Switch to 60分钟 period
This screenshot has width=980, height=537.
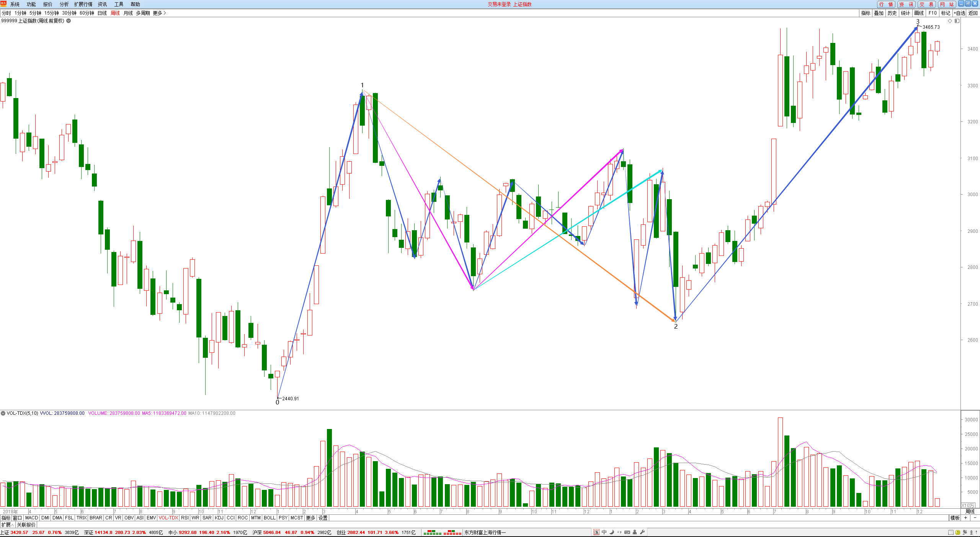tap(87, 13)
